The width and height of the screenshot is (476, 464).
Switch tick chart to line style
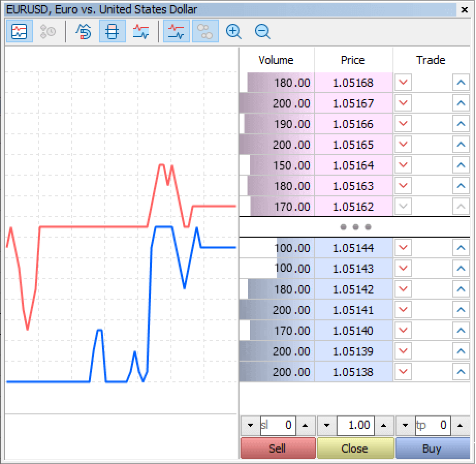pos(176,31)
